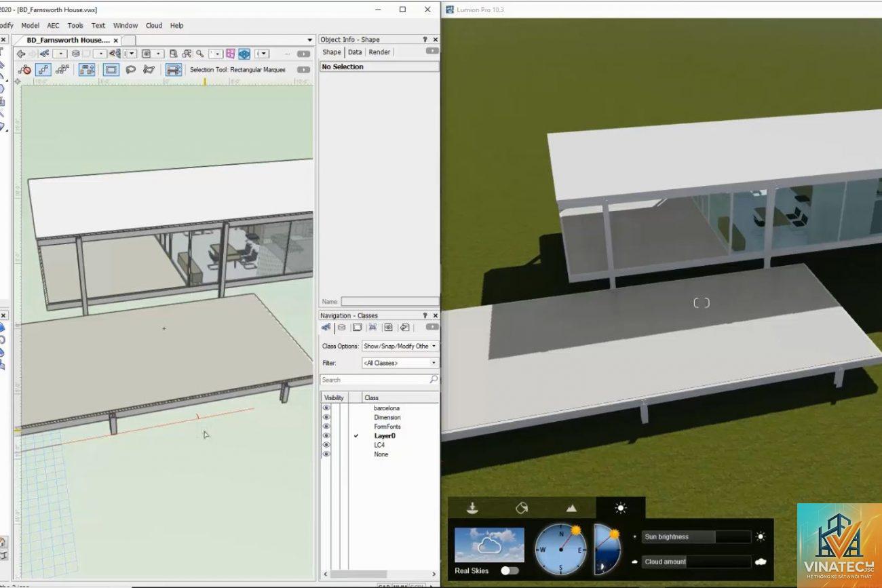882x588 pixels.
Task: Open the Landscape mountain tab in Lumion
Action: 571,508
